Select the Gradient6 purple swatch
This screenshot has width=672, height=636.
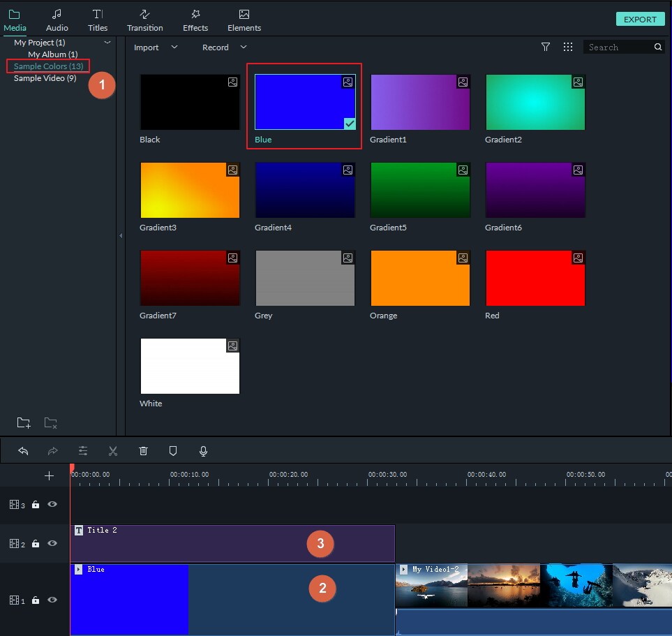(x=535, y=190)
